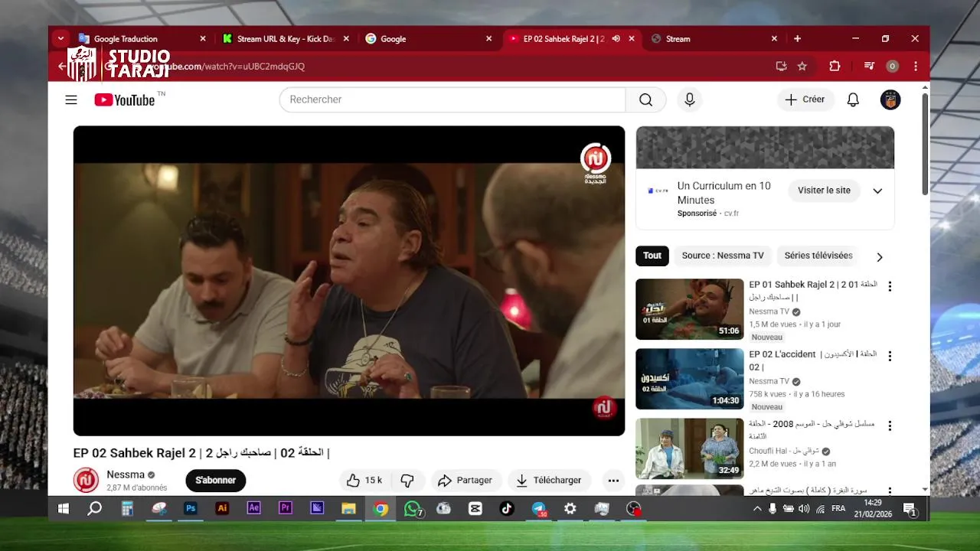
Task: Open options for EP 01 Sahbek Rajel video
Action: (x=890, y=286)
